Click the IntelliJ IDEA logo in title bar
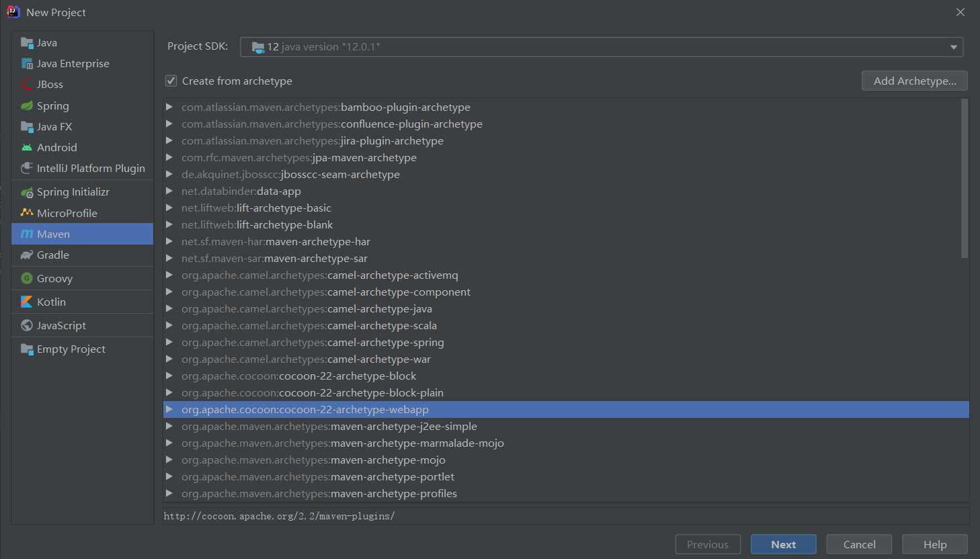Viewport: 980px width, 559px height. coord(13,12)
